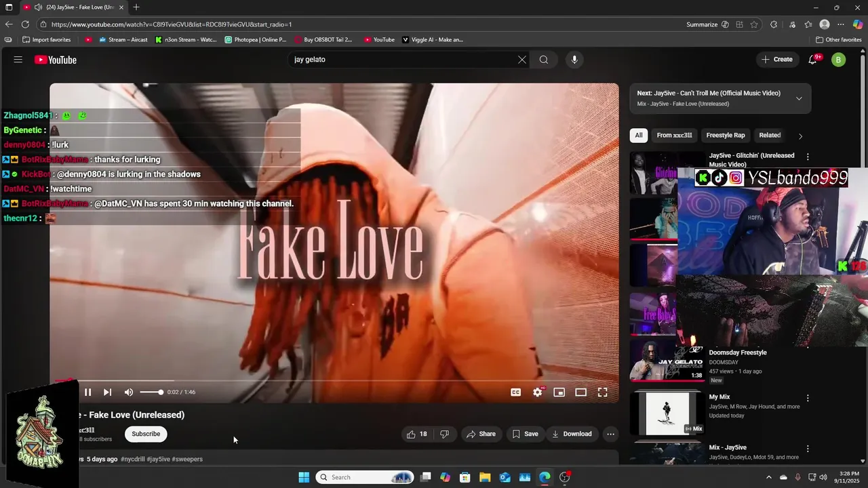Click the #sweepers hashtag

point(187,460)
